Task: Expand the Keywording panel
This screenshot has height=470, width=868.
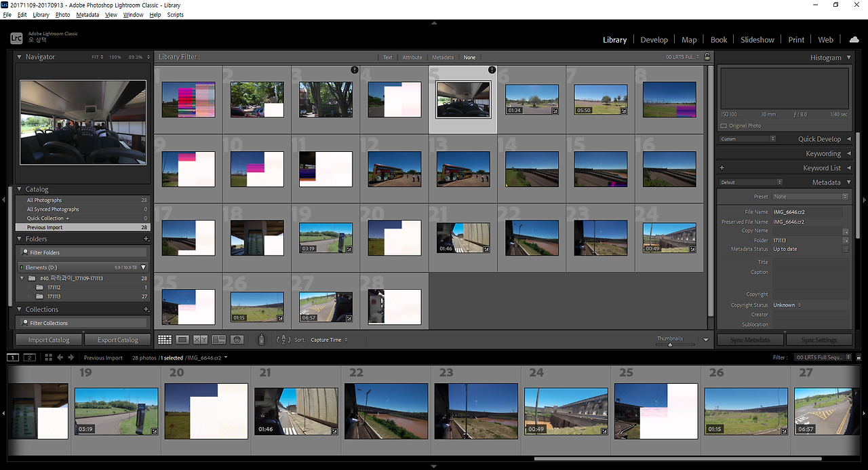Action: 848,154
